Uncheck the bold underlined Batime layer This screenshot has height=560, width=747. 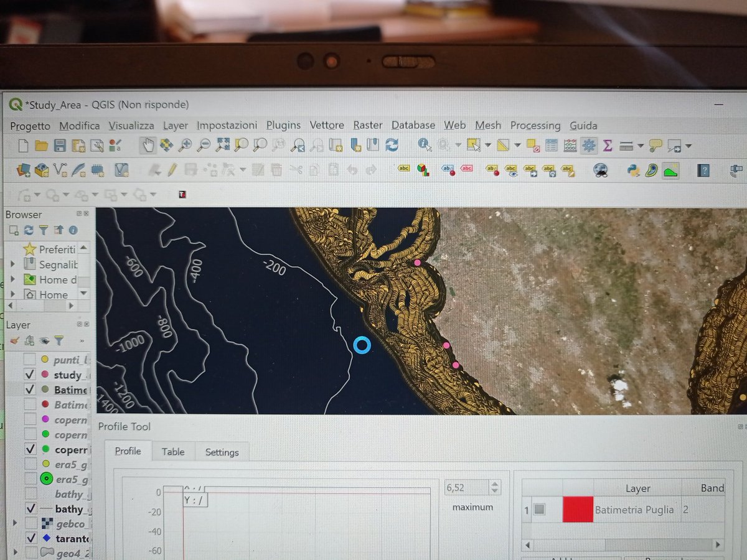tap(29, 390)
